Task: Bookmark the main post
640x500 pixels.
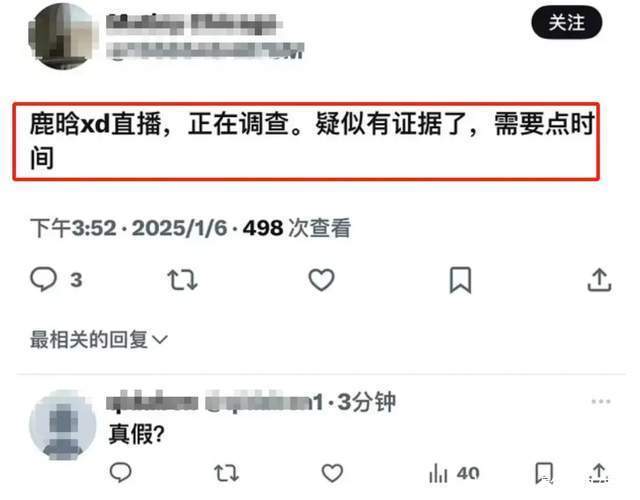Action: pos(460,280)
